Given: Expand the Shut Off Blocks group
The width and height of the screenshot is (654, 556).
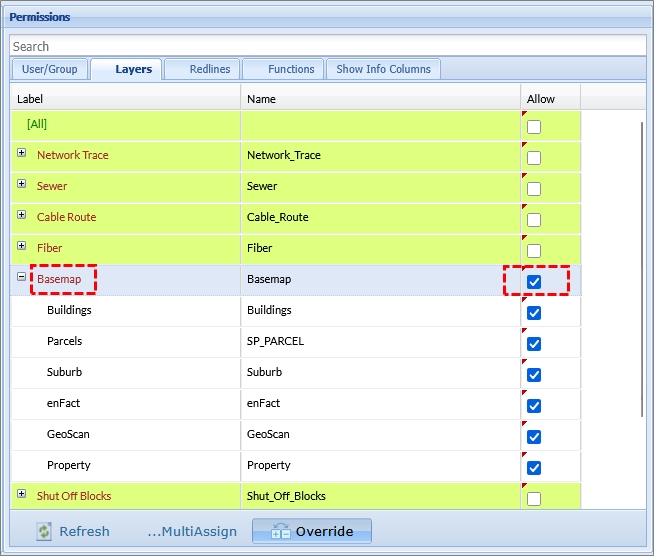Looking at the screenshot, I should point(22,495).
